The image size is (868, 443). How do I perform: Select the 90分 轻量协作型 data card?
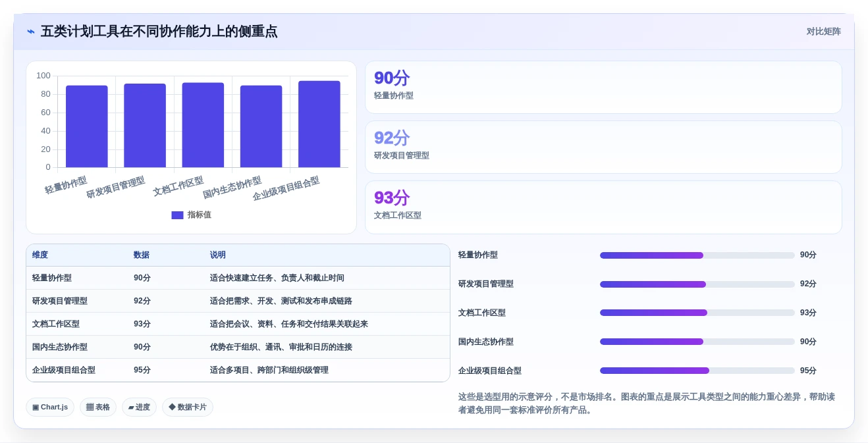[x=603, y=87]
